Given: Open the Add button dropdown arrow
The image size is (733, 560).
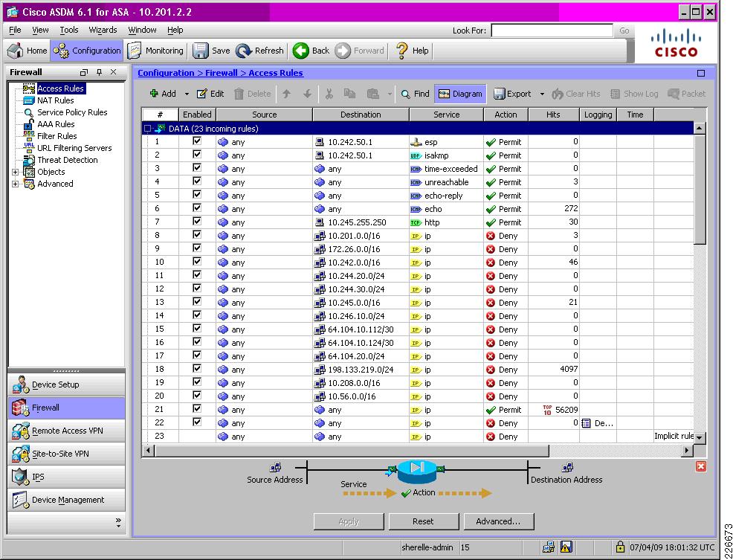Looking at the screenshot, I should tap(187, 94).
